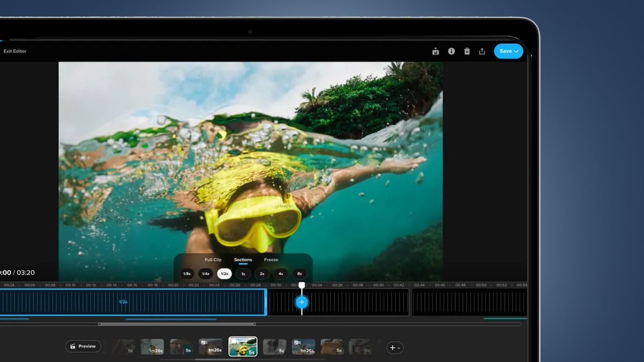644x362 pixels.
Task: Switch to the Full Clip tab
Action: (213, 260)
